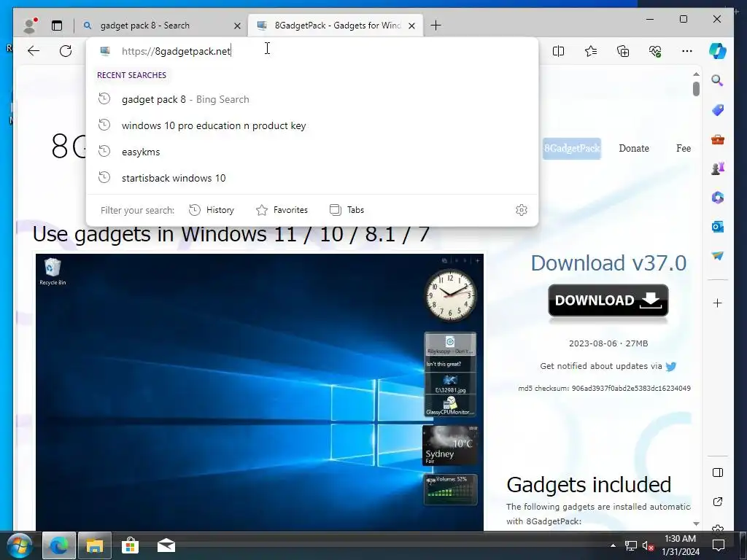This screenshot has width=747, height=560.
Task: Select the 8GadgetPack navigation item
Action: tap(572, 148)
